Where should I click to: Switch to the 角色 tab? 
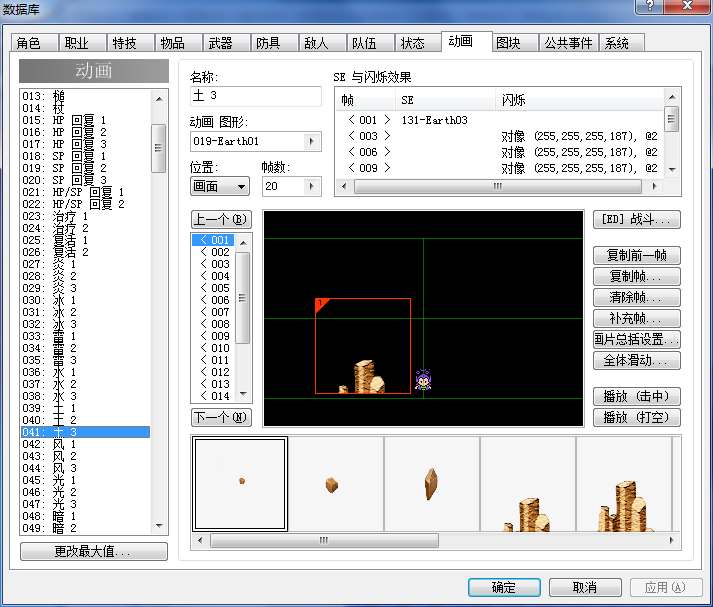pos(35,43)
